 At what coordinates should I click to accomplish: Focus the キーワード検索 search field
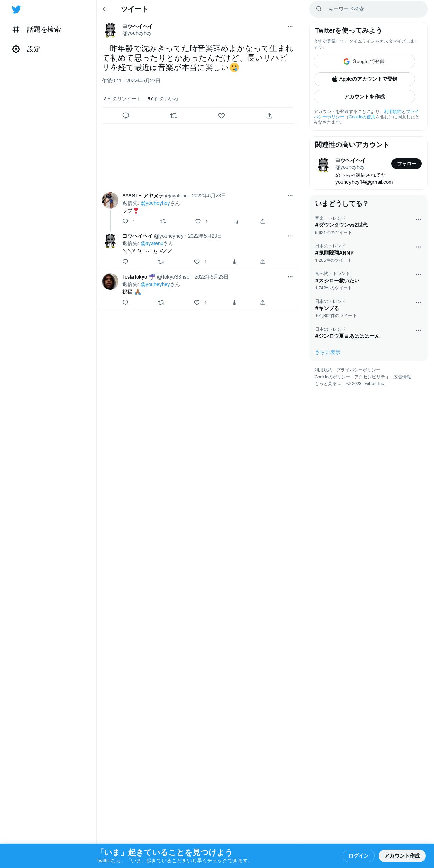click(368, 9)
